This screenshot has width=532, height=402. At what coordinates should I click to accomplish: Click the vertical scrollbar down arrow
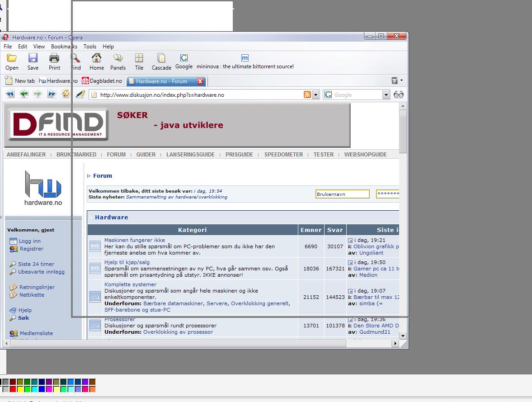coord(403,336)
